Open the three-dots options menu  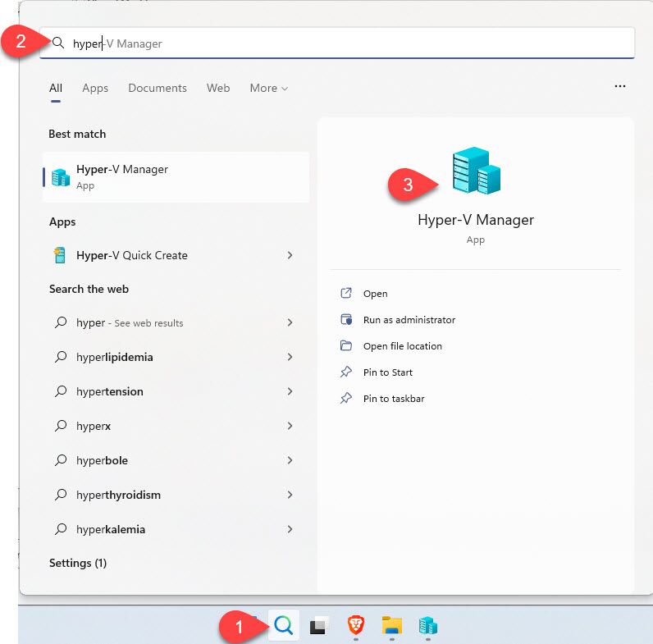pos(619,86)
